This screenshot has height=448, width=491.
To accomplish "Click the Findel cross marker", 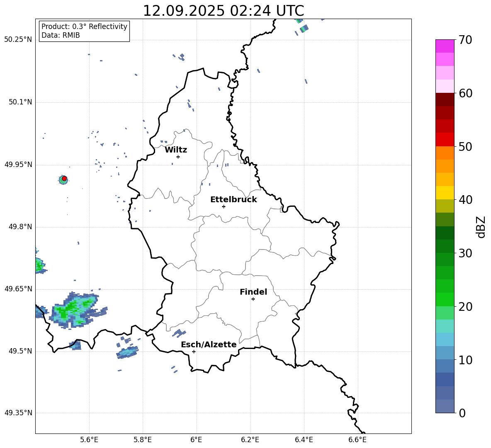I will click(253, 299).
